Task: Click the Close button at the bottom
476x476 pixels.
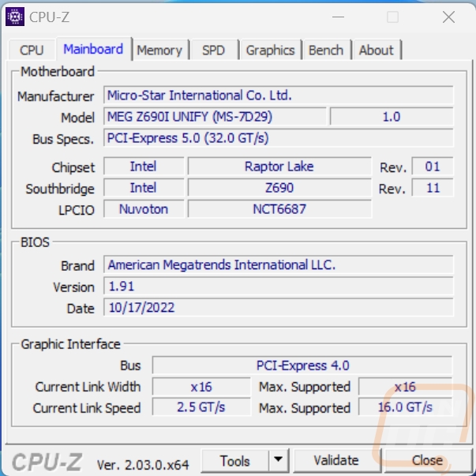Action: pyautogui.click(x=427, y=460)
